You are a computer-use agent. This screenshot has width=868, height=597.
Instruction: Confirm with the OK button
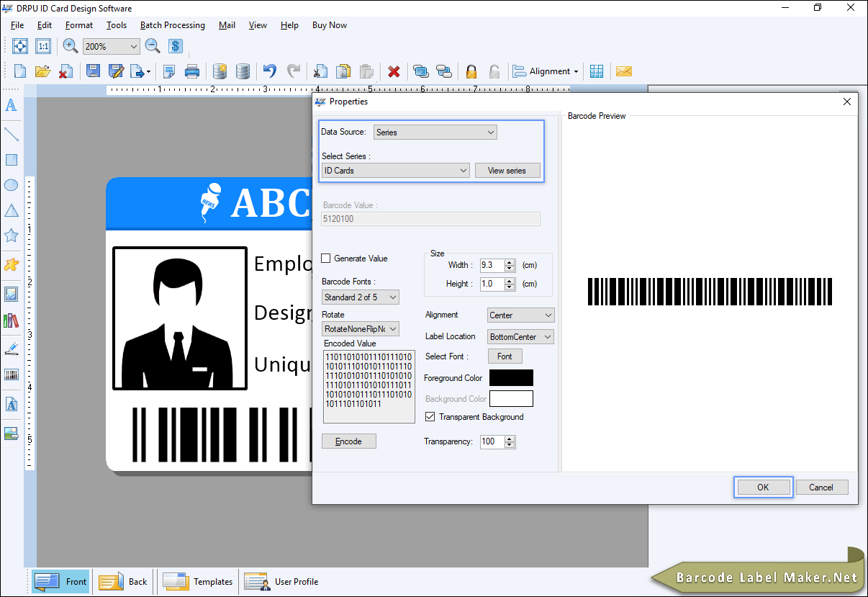pos(763,488)
